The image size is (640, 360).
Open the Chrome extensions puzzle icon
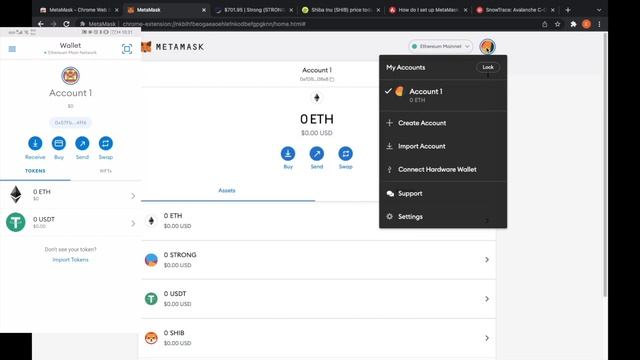coord(573,24)
